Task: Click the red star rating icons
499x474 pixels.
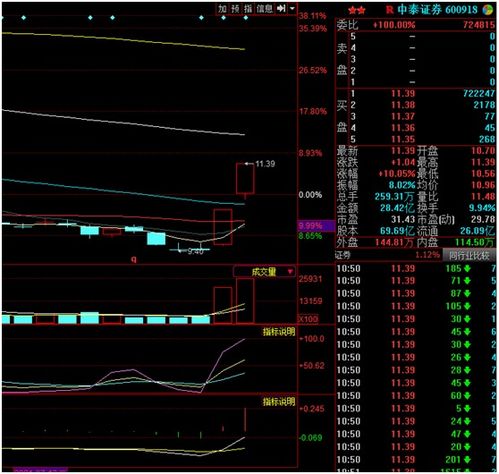Action: pyautogui.click(x=357, y=11)
